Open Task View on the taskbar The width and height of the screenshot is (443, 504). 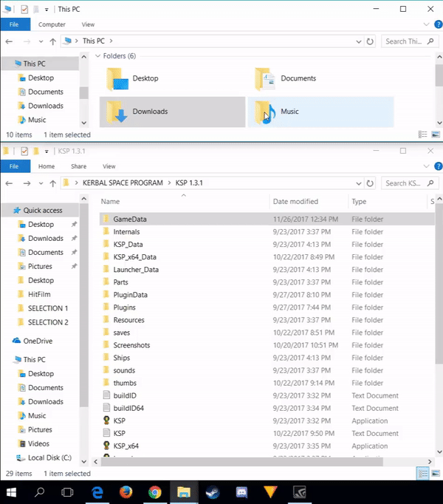point(67,492)
